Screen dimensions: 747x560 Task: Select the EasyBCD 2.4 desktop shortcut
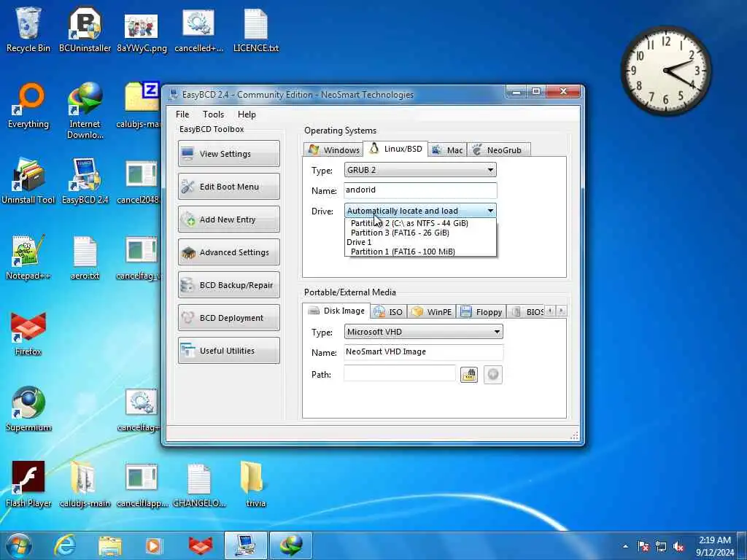click(85, 182)
